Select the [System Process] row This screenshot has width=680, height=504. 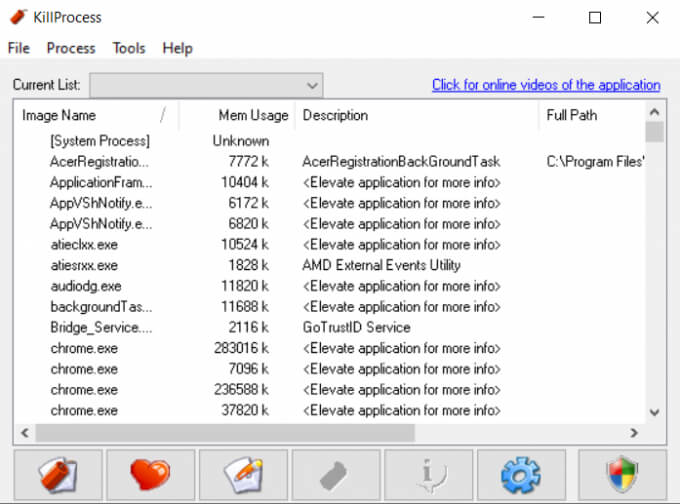[x=330, y=141]
